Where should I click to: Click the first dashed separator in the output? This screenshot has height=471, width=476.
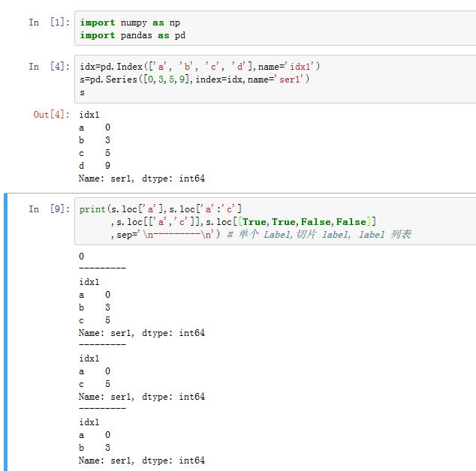[102, 268]
